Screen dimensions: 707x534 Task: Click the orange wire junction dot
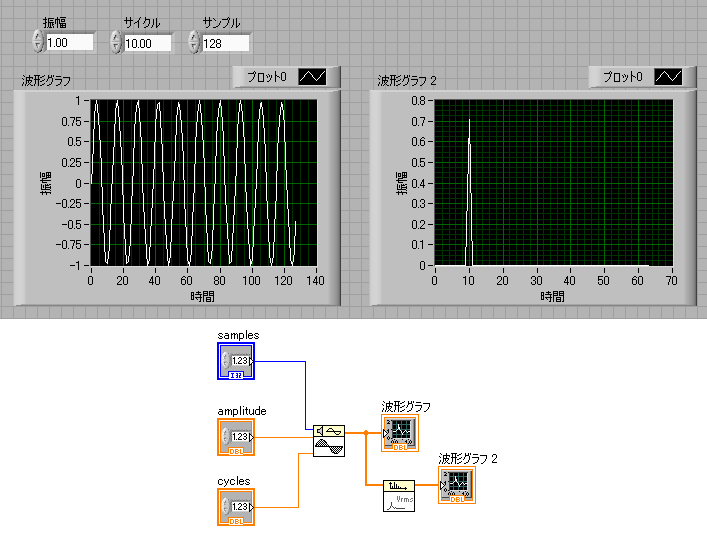coord(366,433)
